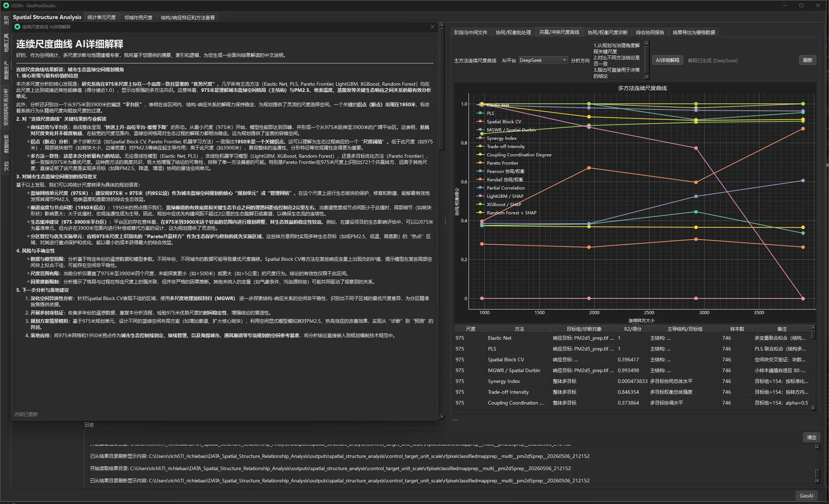The width and height of the screenshot is (829, 504).
Task: Open the AI平台 DeepSeek dropdown
Action: point(543,60)
